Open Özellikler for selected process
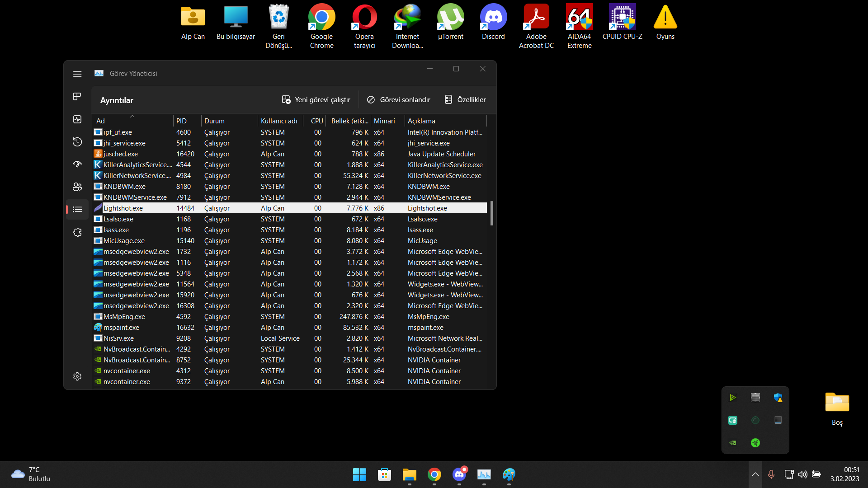The image size is (868, 488). pos(465,100)
